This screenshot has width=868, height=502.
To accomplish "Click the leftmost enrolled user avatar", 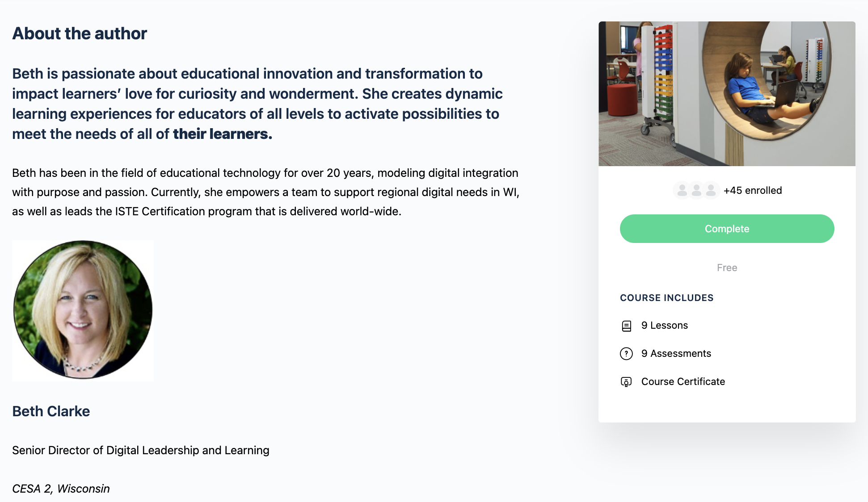I will click(682, 190).
